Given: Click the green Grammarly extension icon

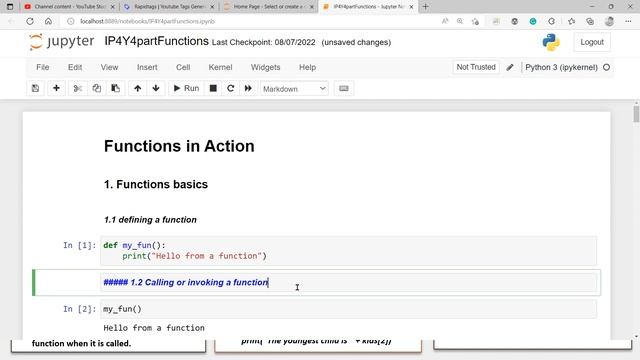Looking at the screenshot, I should (x=533, y=21).
